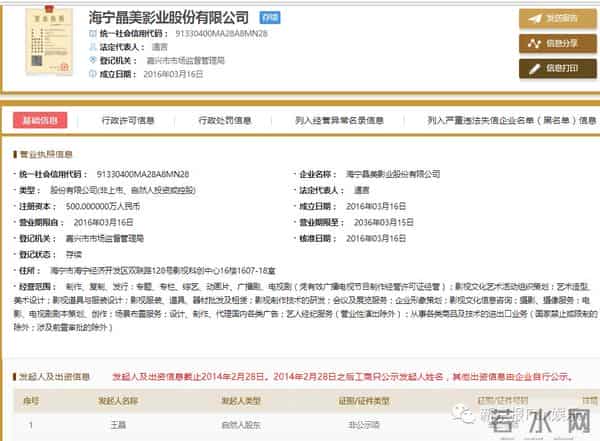The width and height of the screenshot is (600, 441).
Task: Switch to the 行政许可信息 tab
Action: pyautogui.click(x=128, y=121)
